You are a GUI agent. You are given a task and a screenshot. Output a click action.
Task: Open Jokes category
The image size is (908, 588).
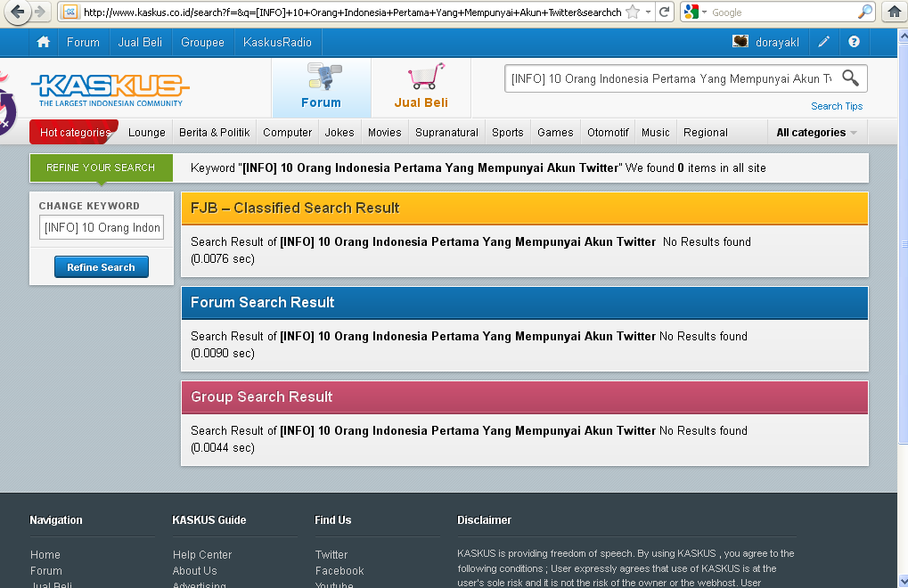(339, 133)
